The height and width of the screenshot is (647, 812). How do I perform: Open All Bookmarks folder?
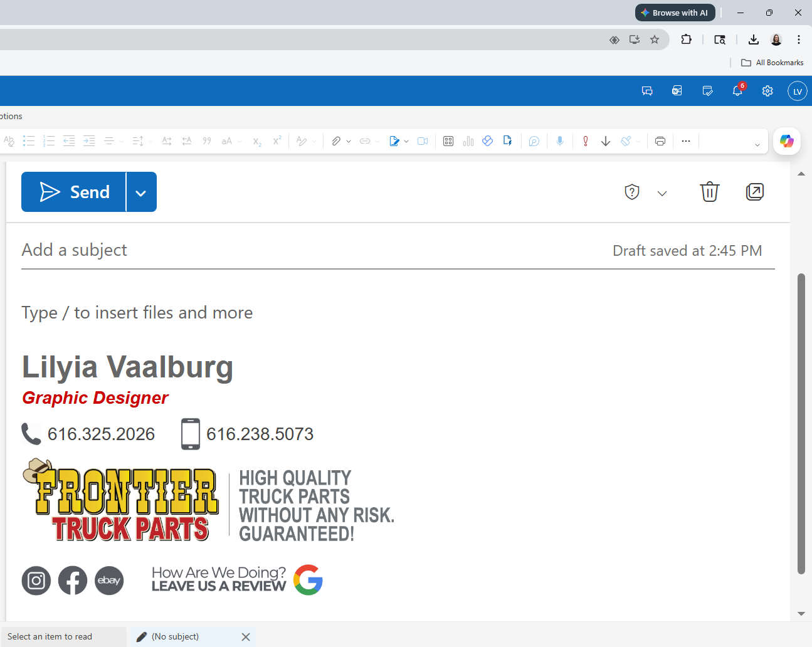772,63
